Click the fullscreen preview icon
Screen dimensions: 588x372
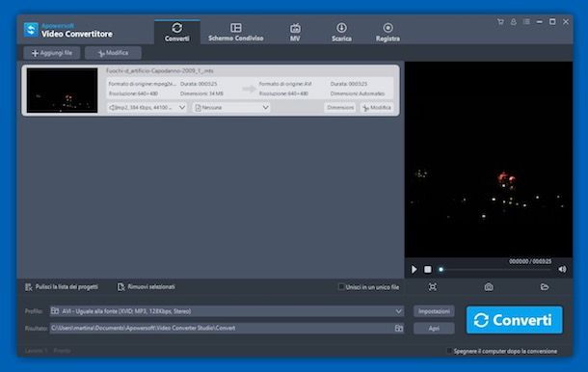pyautogui.click(x=433, y=287)
